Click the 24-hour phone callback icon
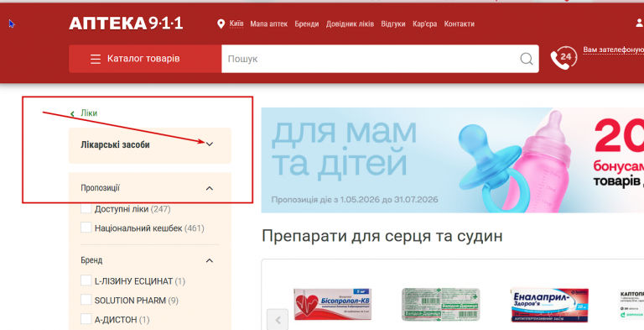The height and width of the screenshot is (330, 644). point(563,58)
